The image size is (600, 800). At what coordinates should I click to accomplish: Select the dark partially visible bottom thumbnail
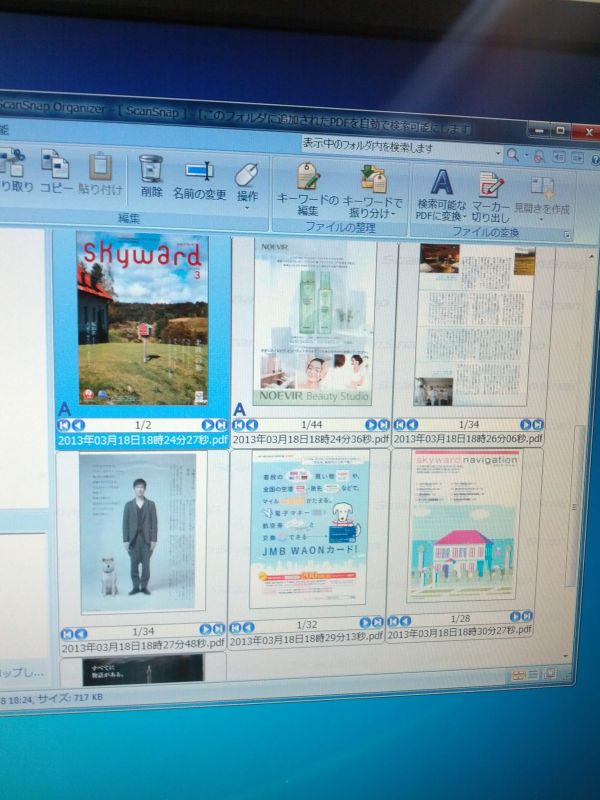point(142,669)
